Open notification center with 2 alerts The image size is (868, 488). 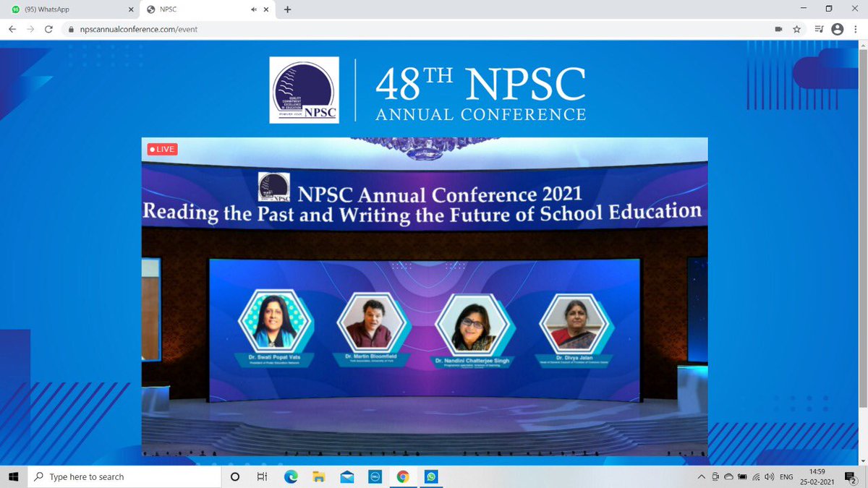pos(851,476)
